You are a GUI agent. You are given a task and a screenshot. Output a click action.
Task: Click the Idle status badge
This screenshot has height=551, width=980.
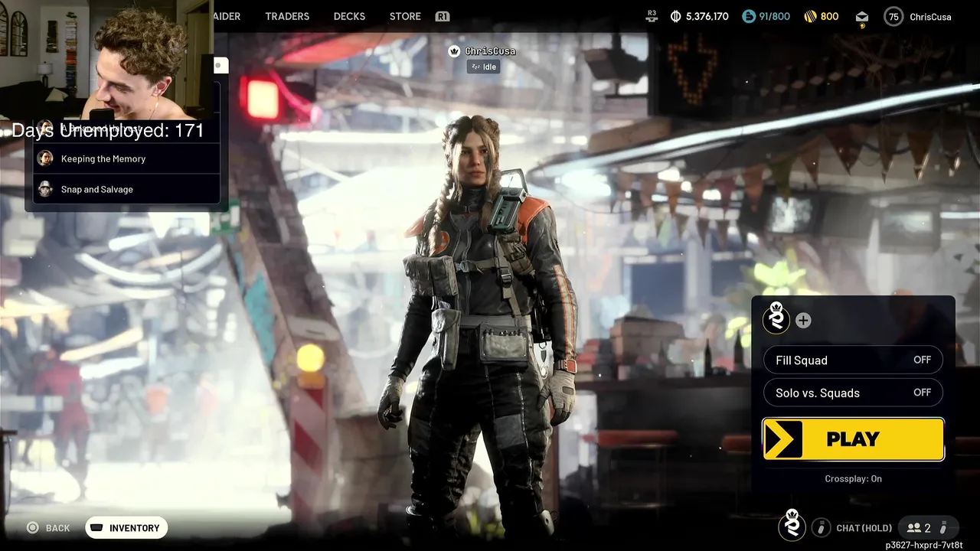coord(484,67)
